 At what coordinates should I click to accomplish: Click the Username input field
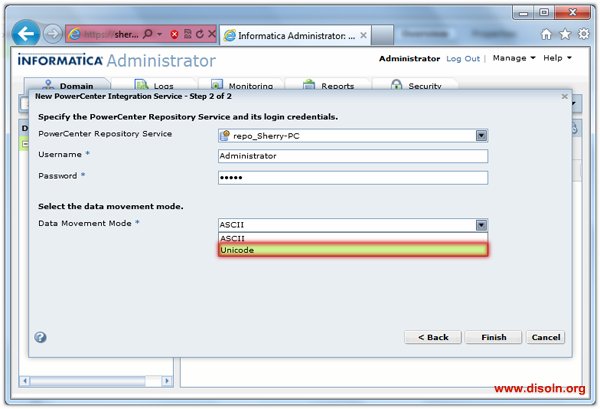coord(353,156)
